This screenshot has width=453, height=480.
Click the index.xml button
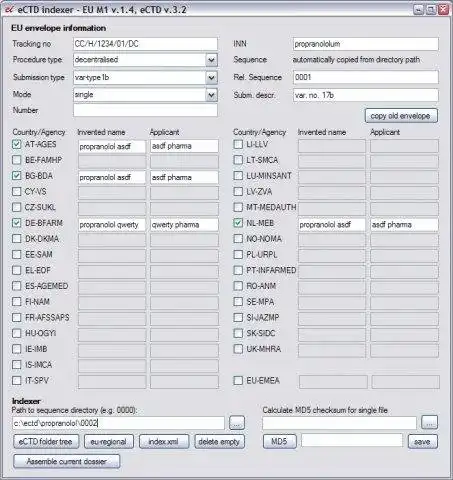[x=164, y=442]
